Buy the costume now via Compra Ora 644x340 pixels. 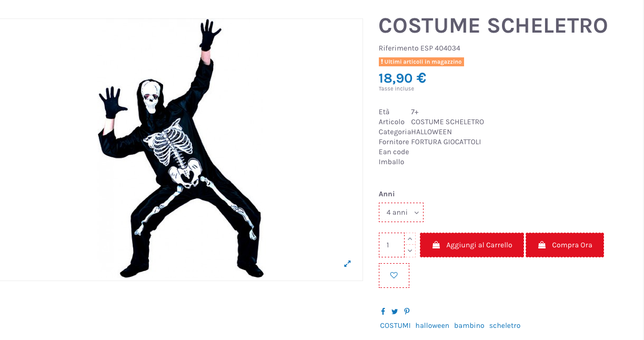(565, 244)
